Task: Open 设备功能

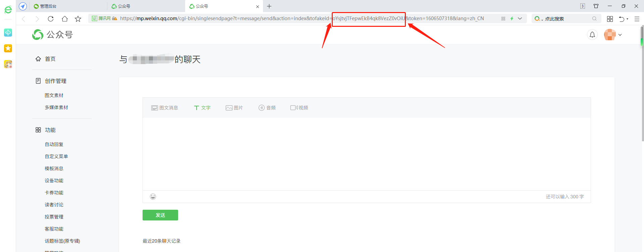Action: pyautogui.click(x=54, y=181)
